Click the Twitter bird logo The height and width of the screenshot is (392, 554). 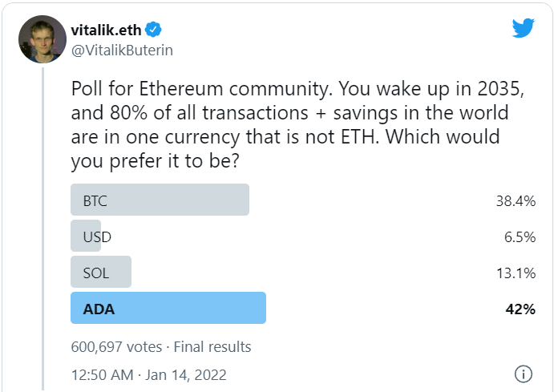[524, 28]
